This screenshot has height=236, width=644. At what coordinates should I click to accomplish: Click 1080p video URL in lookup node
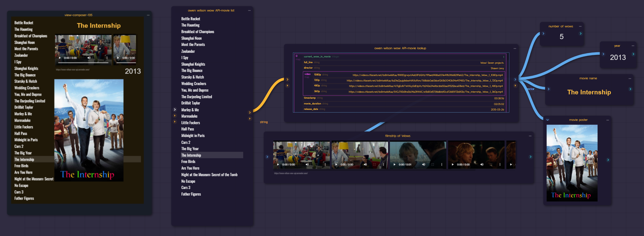pos(427,75)
